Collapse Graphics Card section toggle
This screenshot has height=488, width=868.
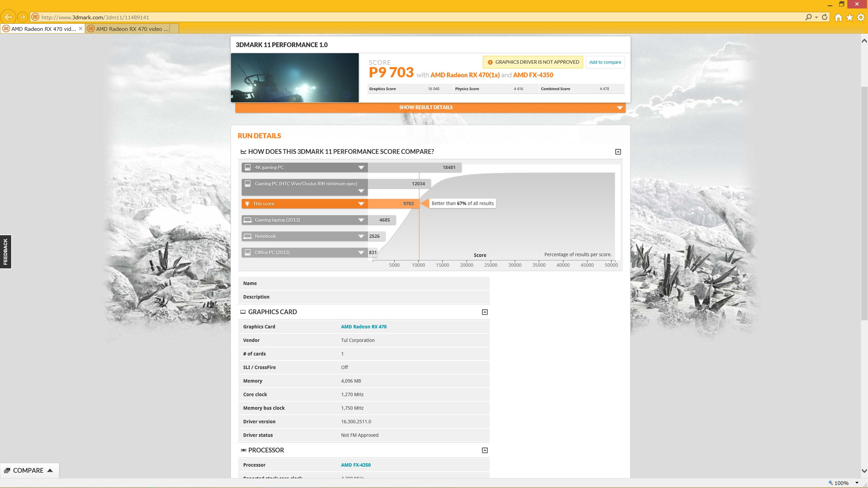pos(485,312)
